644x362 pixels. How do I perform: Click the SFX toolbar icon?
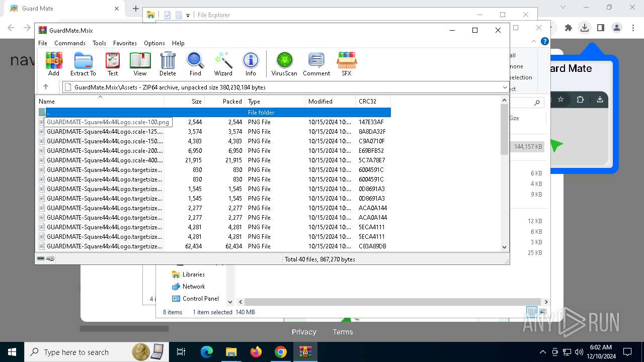click(346, 64)
